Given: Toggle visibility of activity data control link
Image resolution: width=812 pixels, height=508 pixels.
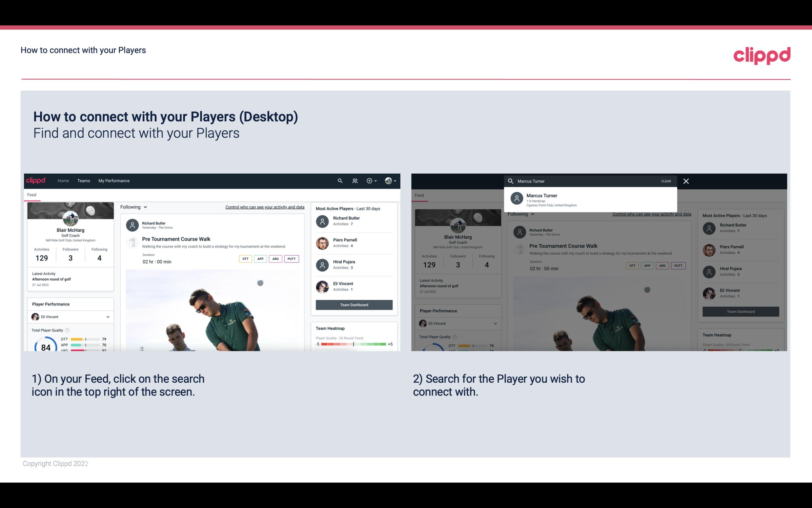Looking at the screenshot, I should tap(264, 207).
